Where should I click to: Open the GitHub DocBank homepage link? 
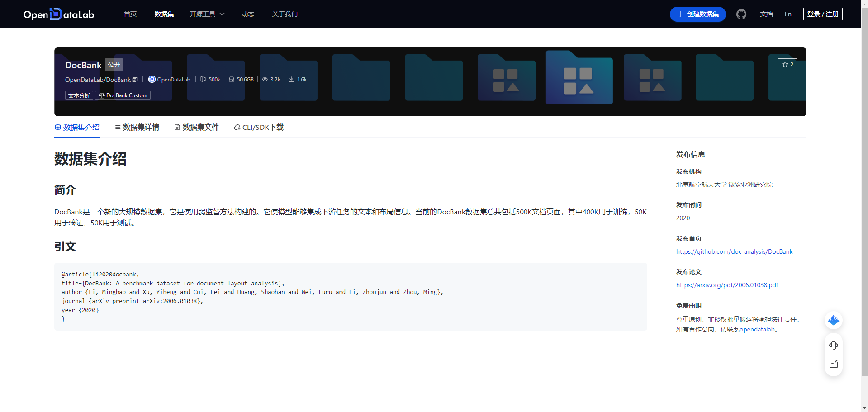tap(734, 251)
